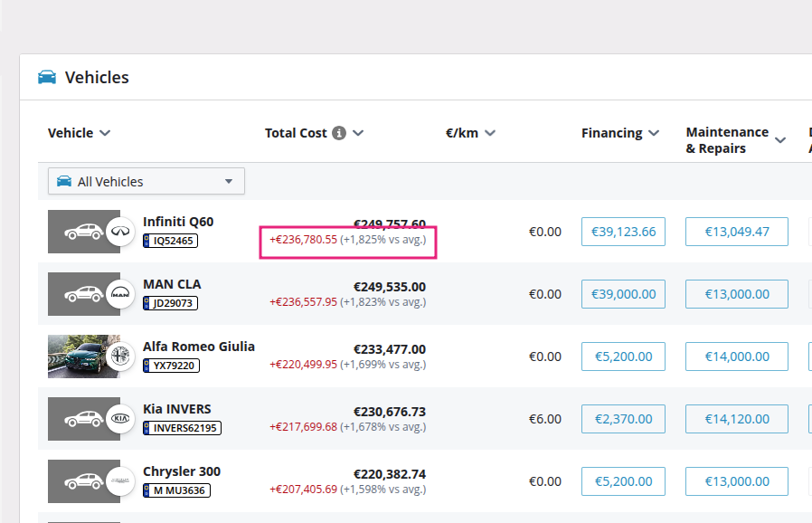The image size is (812, 523).
Task: Click MAN CLA cost difference +€236,557.95
Action: coord(304,301)
